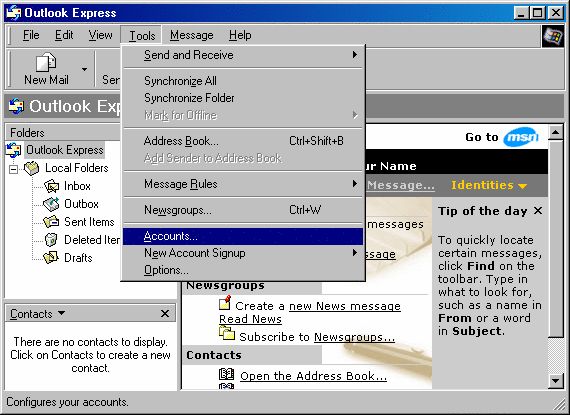This screenshot has height=415, width=570.
Task: Close the Contacts pane
Action: 165,313
